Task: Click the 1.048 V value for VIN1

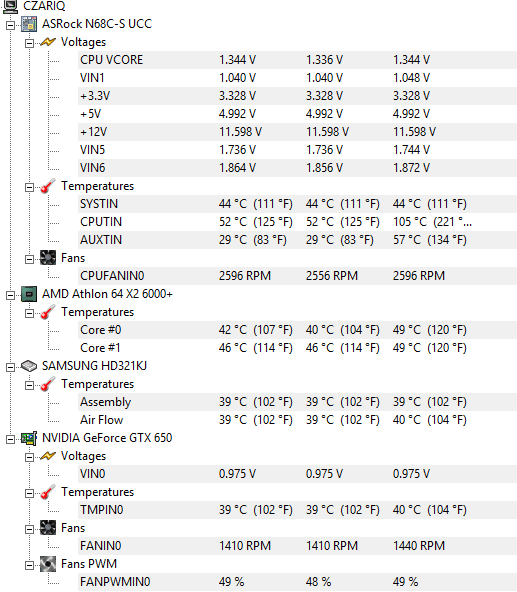Action: [411, 78]
